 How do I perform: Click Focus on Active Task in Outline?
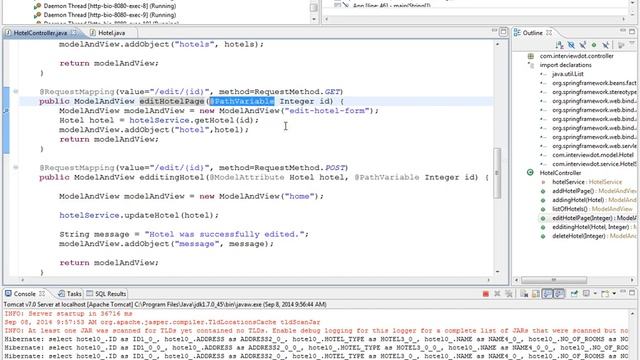click(x=621, y=45)
